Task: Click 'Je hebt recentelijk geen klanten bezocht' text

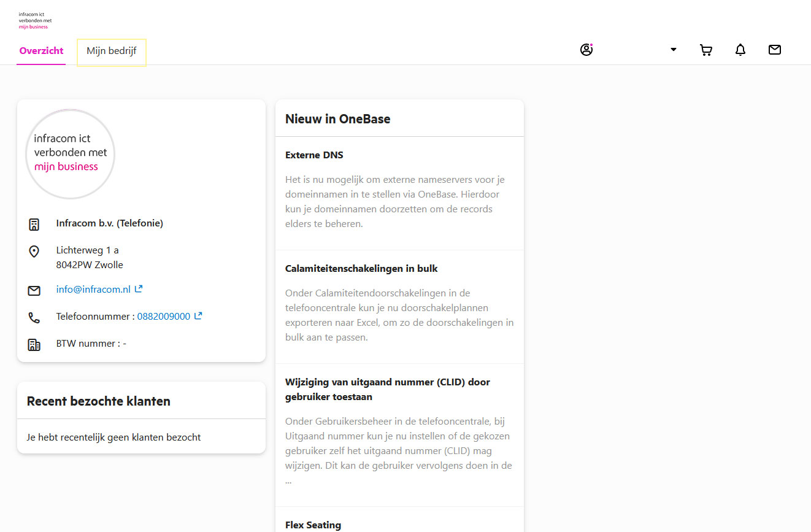Action: [114, 438]
